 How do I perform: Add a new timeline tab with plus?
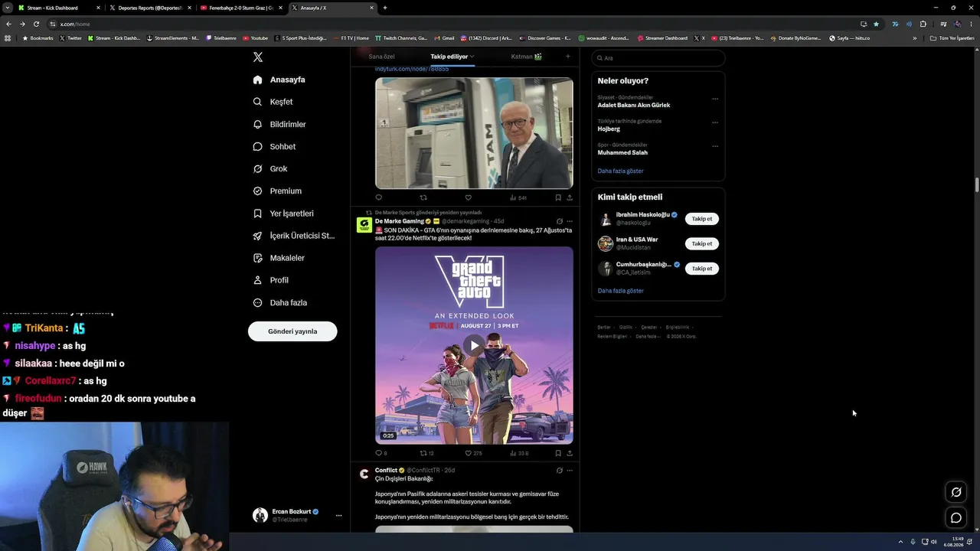coord(567,56)
